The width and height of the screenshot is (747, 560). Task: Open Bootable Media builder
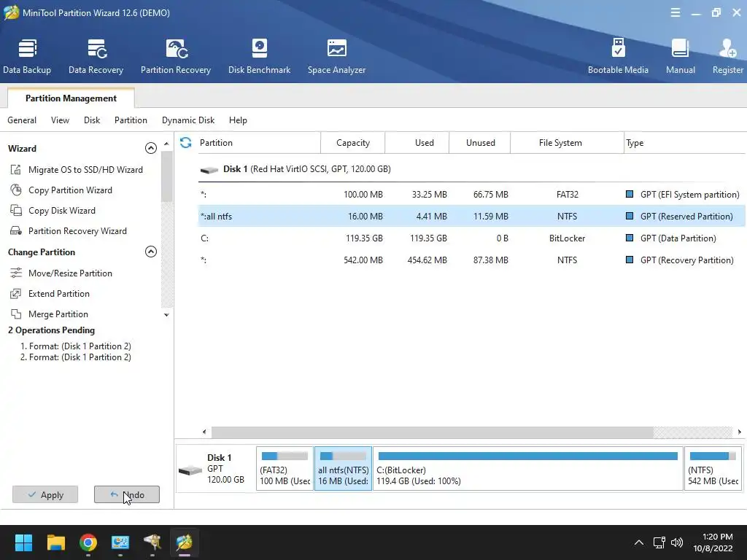point(618,57)
